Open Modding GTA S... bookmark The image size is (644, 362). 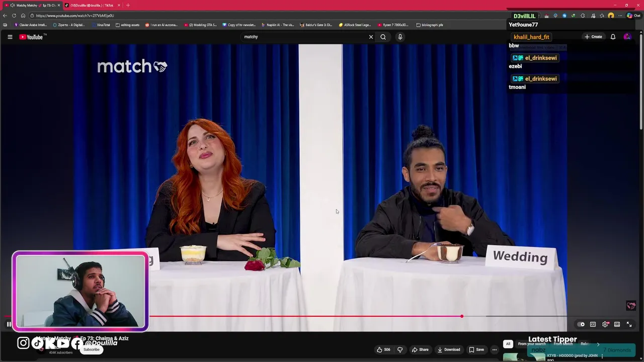pyautogui.click(x=200, y=25)
